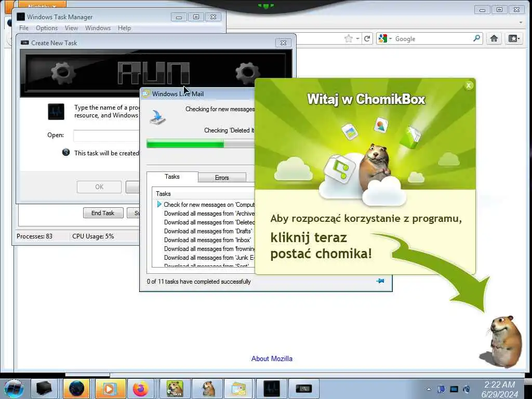Select 'Download all messages from frowning' row

pos(209,249)
